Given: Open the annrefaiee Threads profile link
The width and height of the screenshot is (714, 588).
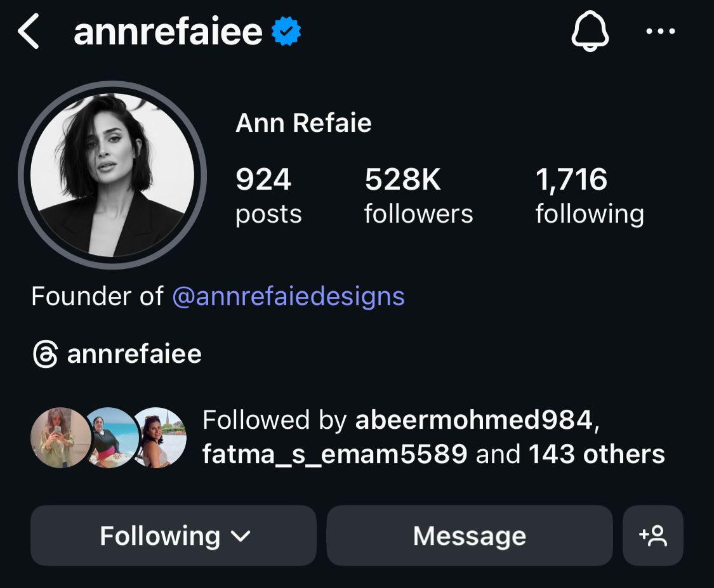Looking at the screenshot, I should (134, 354).
